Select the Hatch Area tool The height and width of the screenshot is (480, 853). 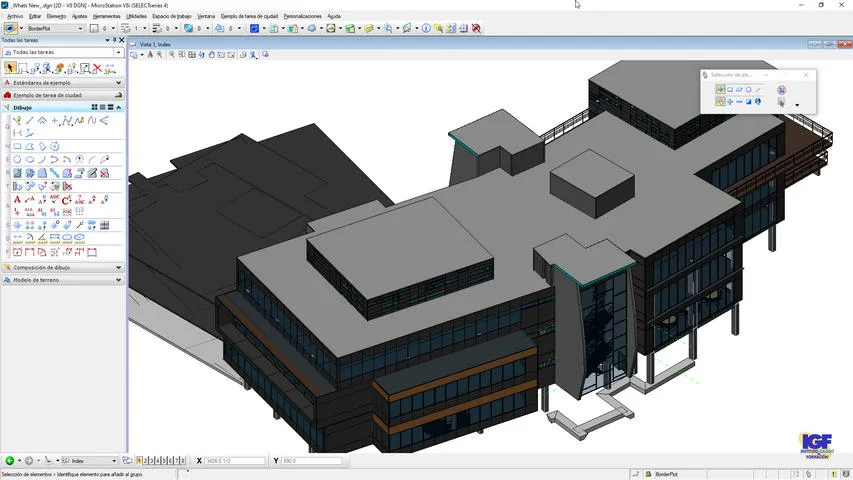pyautogui.click(x=17, y=173)
